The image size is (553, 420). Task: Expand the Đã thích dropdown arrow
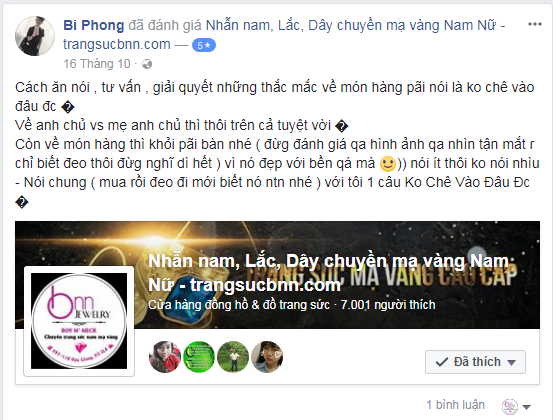coord(511,362)
